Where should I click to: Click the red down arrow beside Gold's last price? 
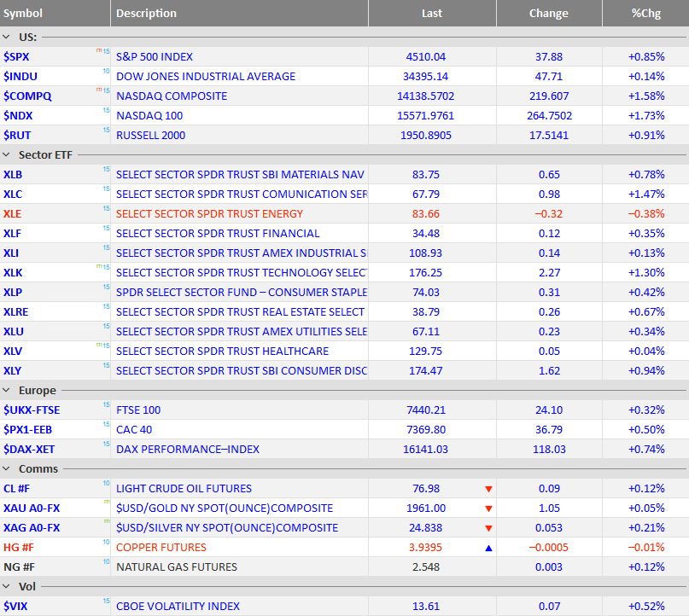488,508
